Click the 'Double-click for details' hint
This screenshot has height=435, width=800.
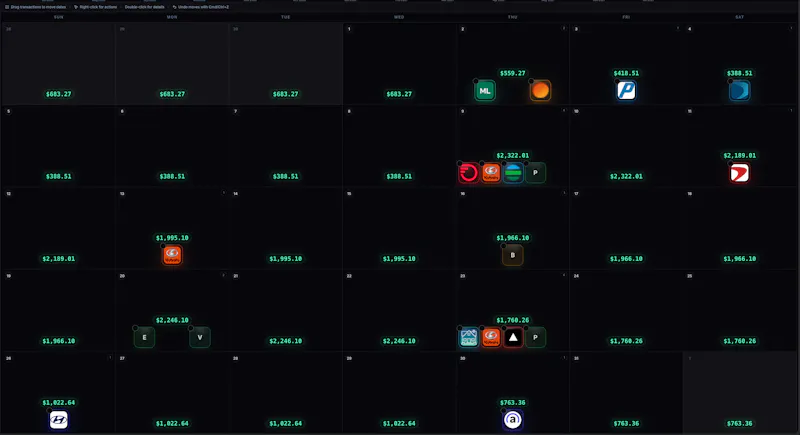pos(144,7)
